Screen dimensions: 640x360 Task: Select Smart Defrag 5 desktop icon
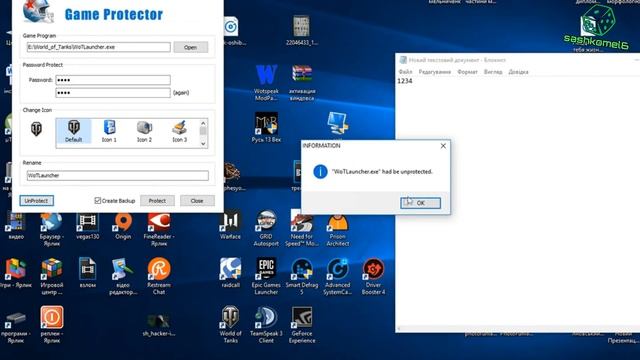(302, 276)
